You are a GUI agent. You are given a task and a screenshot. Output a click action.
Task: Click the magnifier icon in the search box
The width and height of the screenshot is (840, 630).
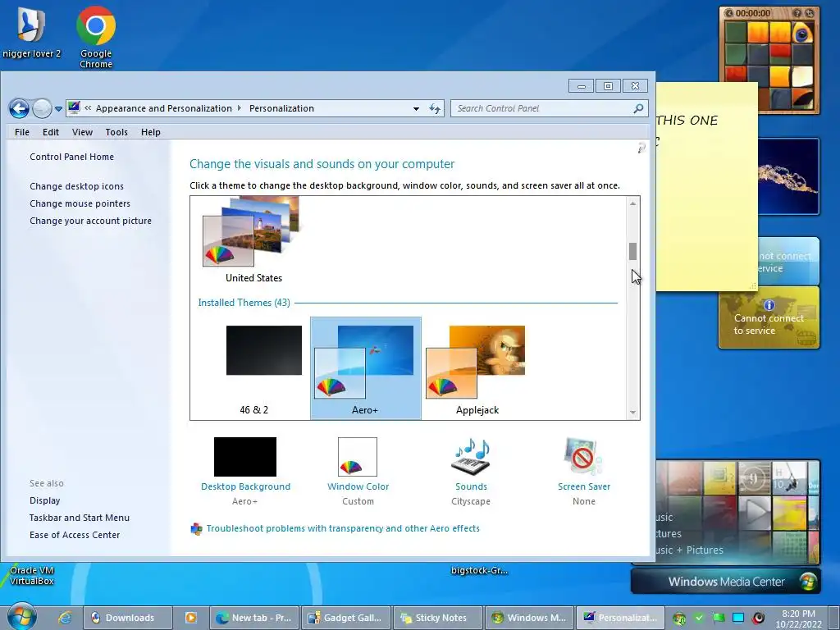638,108
